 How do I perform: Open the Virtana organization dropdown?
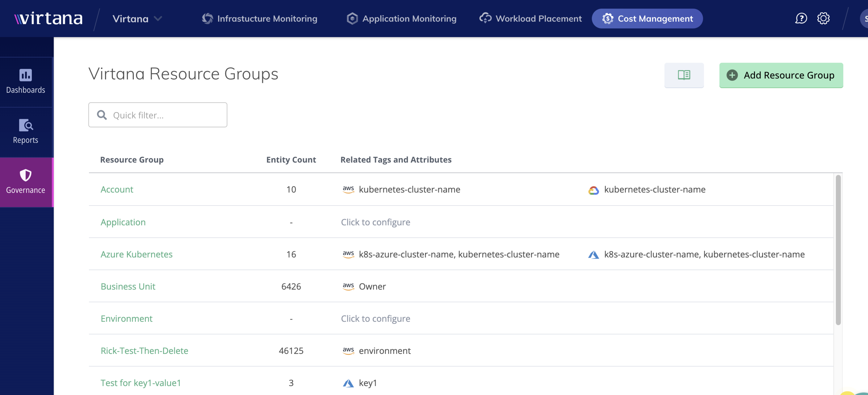click(x=137, y=19)
